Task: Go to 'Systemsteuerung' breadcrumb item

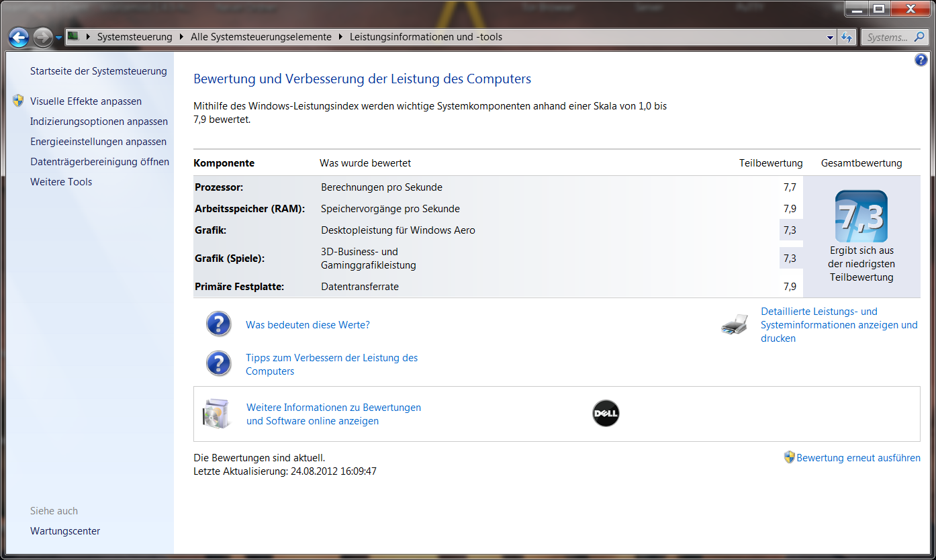Action: click(134, 37)
